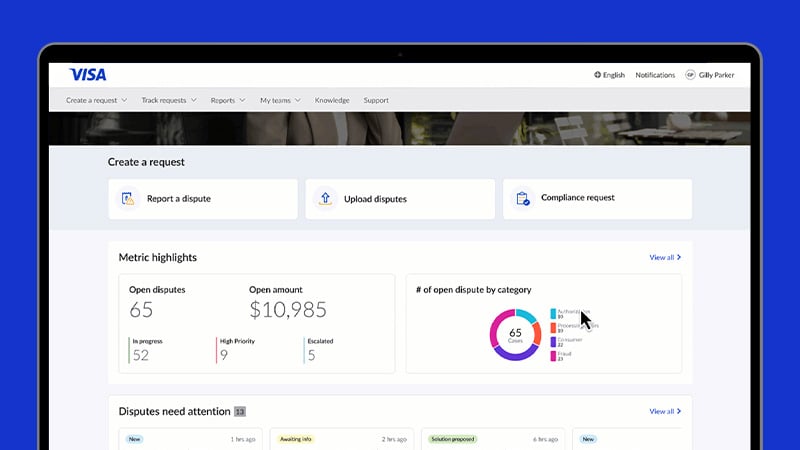The image size is (800, 450).
Task: Click the Report a dispute icon
Action: [x=128, y=199]
